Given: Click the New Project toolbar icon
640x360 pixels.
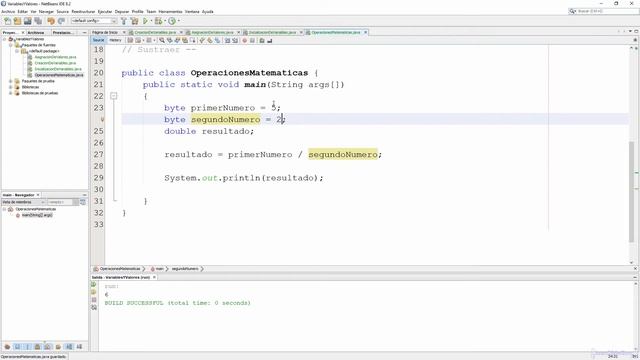Looking at the screenshot, I should coord(17,21).
